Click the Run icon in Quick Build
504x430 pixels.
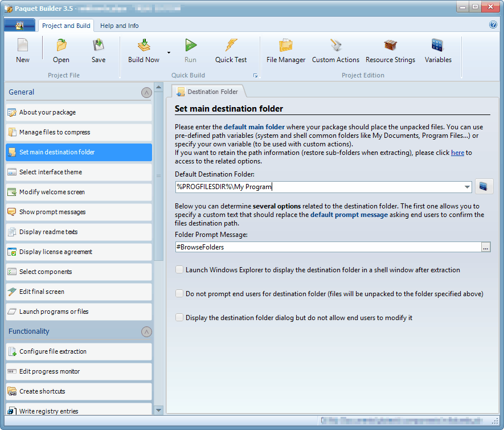(190, 50)
